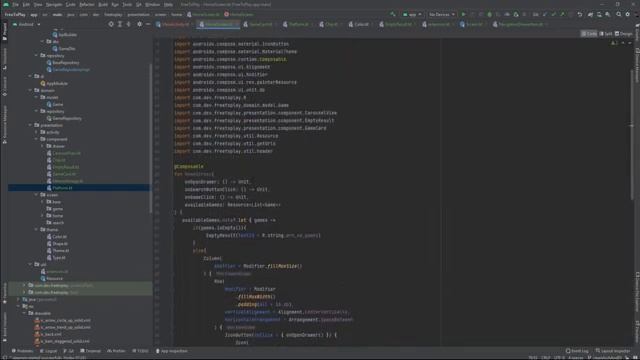Open the Android project view dropdown
The width and height of the screenshot is (640, 360).
pos(27,24)
